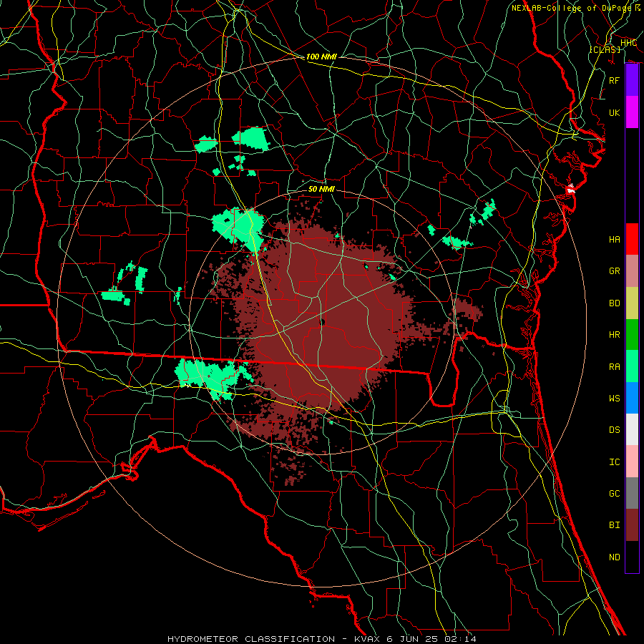Click the 100 NMI range ring label
Viewport: 644px width, 644px height.
(x=321, y=57)
